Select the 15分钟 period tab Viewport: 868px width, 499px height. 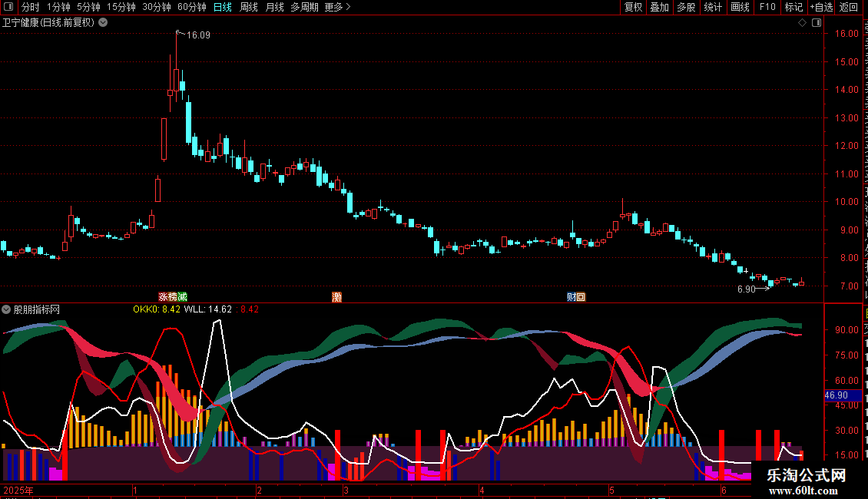tap(121, 7)
